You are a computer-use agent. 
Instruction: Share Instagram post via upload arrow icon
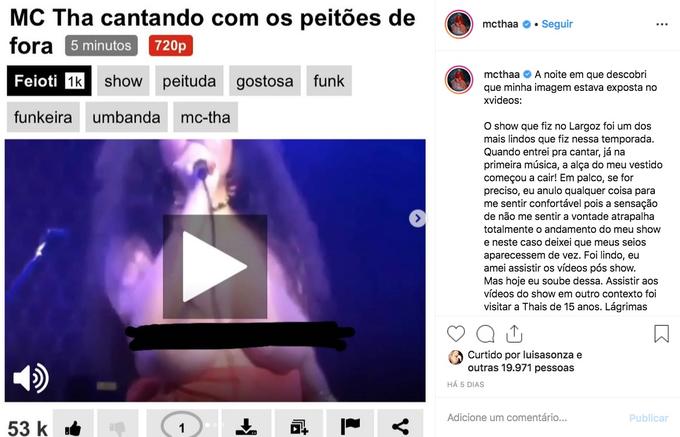pyautogui.click(x=514, y=334)
